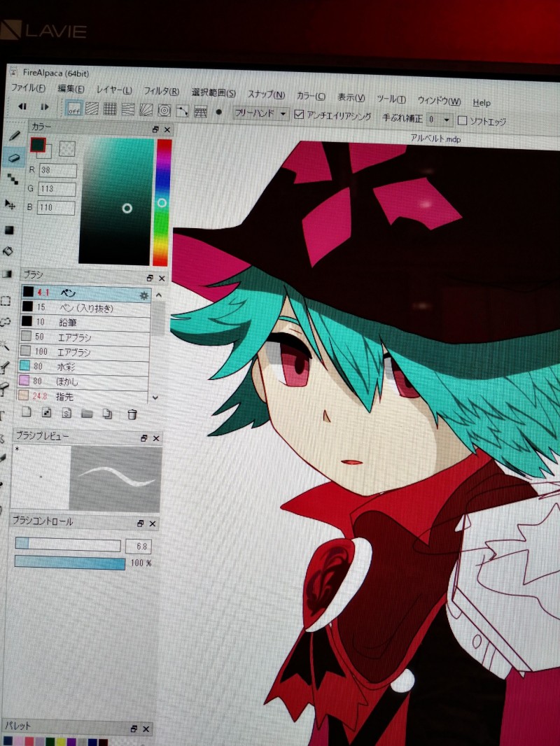Open the 編集(E) menu
The height and width of the screenshot is (746, 560).
point(71,89)
